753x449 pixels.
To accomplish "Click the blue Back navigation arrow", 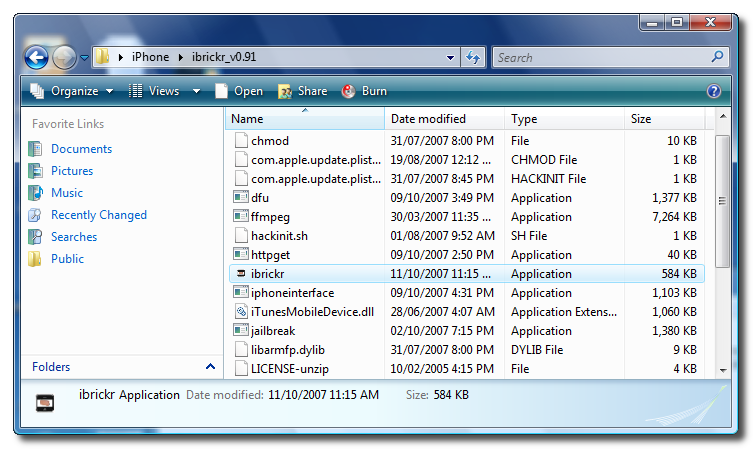I will click(x=37, y=57).
